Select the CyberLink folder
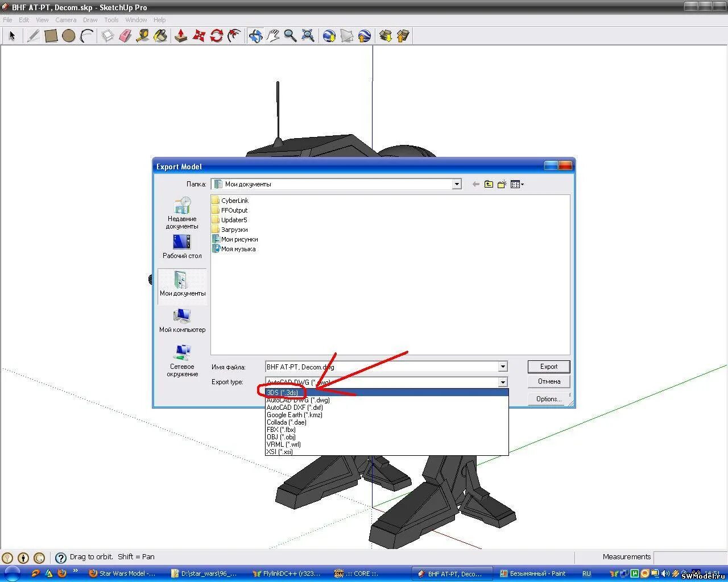 [x=230, y=201]
